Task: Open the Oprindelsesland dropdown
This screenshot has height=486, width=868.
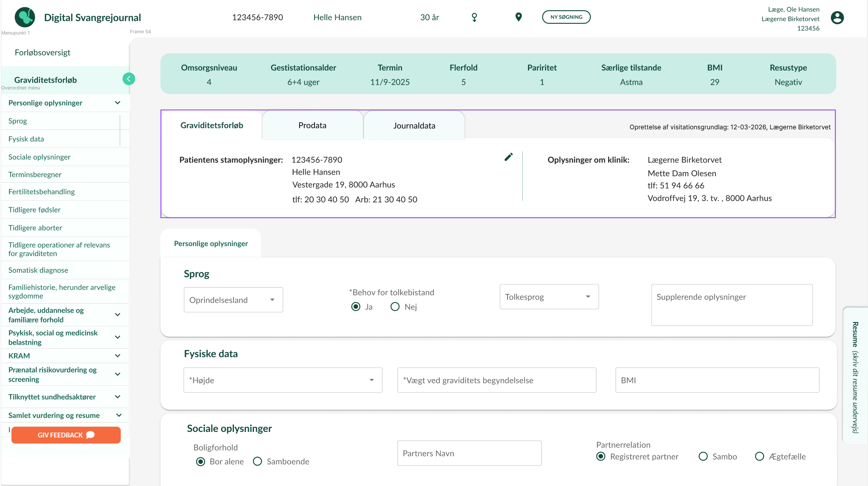Action: (233, 300)
